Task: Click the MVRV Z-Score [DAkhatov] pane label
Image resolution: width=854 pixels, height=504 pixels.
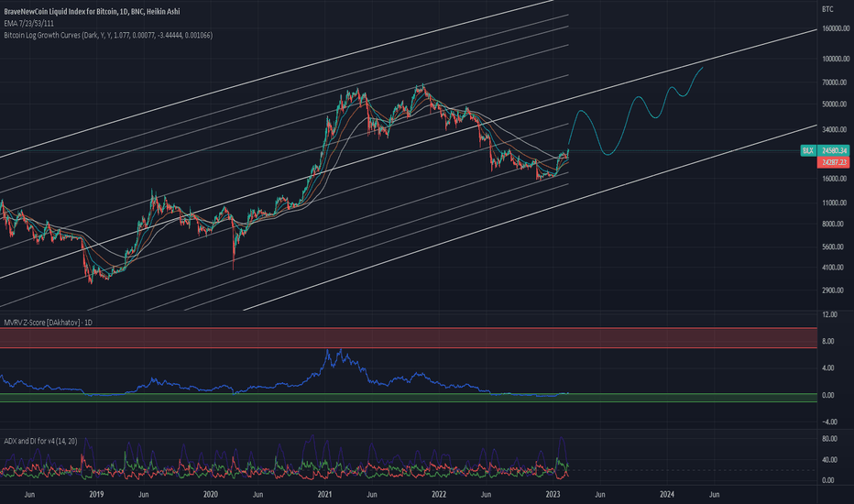Action: pyautogui.click(x=48, y=323)
